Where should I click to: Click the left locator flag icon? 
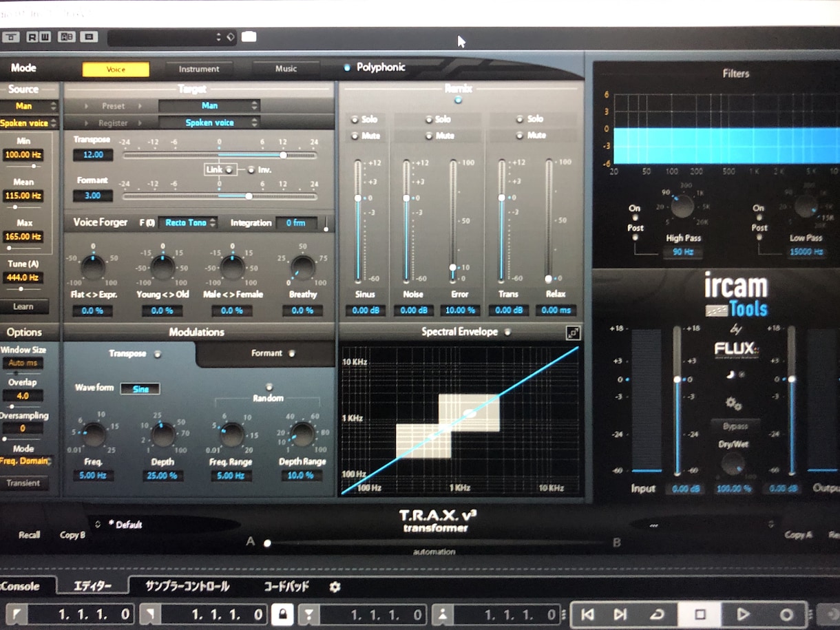coord(17,614)
